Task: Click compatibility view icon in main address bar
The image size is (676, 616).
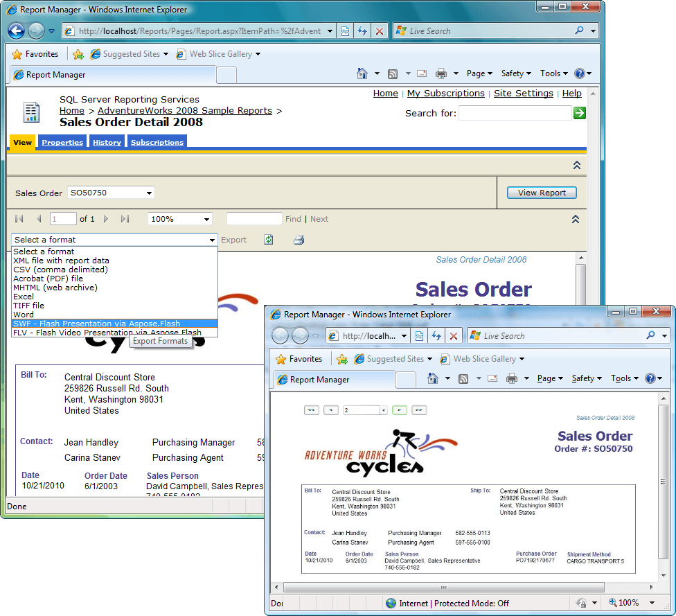Action: tap(345, 31)
